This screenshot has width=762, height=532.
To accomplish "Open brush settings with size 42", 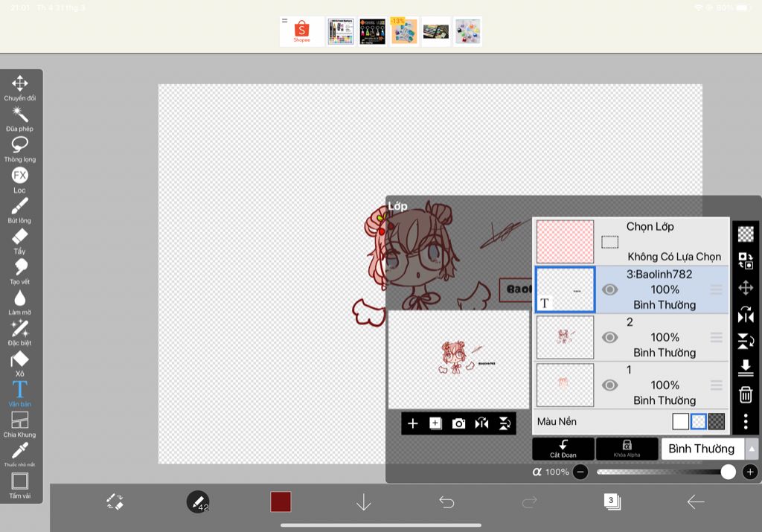I will pos(198,501).
